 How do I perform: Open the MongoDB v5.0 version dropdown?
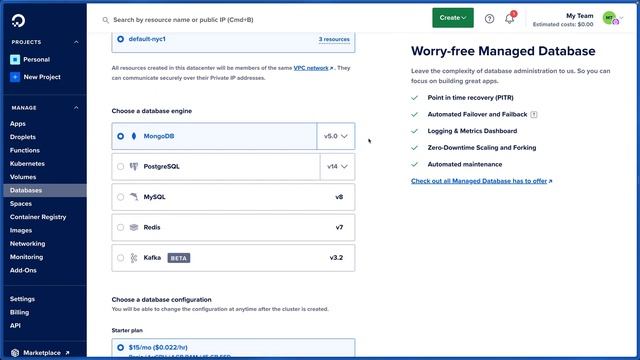pos(336,136)
